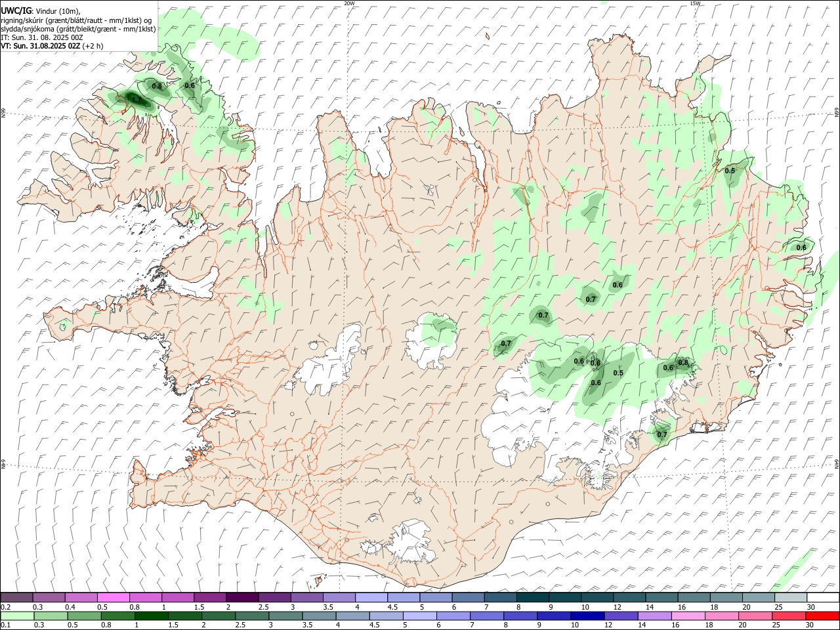840x630 pixels.
Task: Click the 'VT: Sun. 31.08.2025 02Z' valid time
Action: point(40,46)
